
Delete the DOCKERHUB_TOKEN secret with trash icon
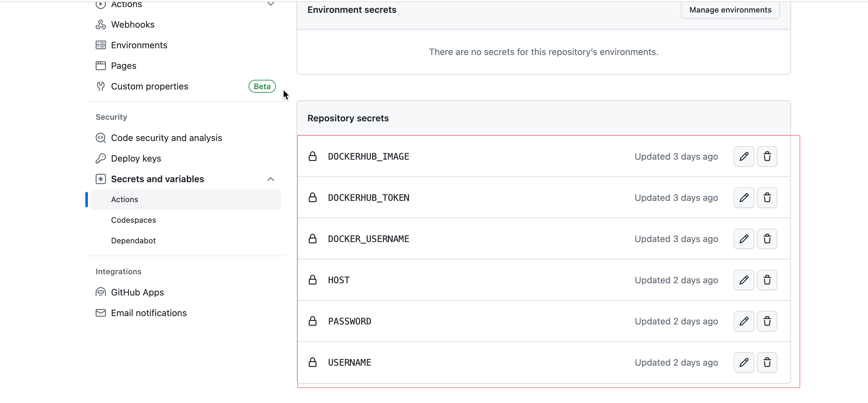[x=767, y=198]
